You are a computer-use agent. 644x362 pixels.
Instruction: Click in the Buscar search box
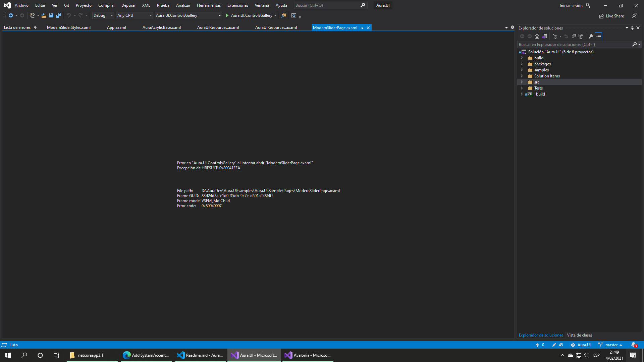click(x=327, y=5)
